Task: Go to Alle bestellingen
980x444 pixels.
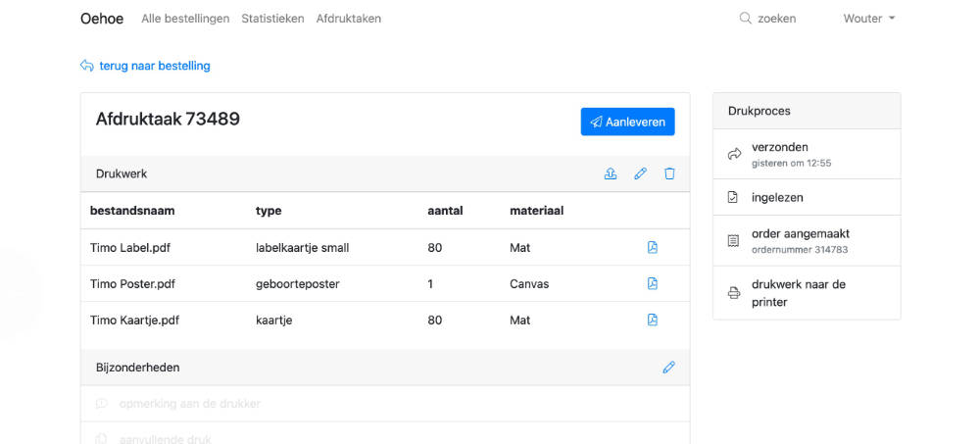Action: pyautogui.click(x=185, y=19)
